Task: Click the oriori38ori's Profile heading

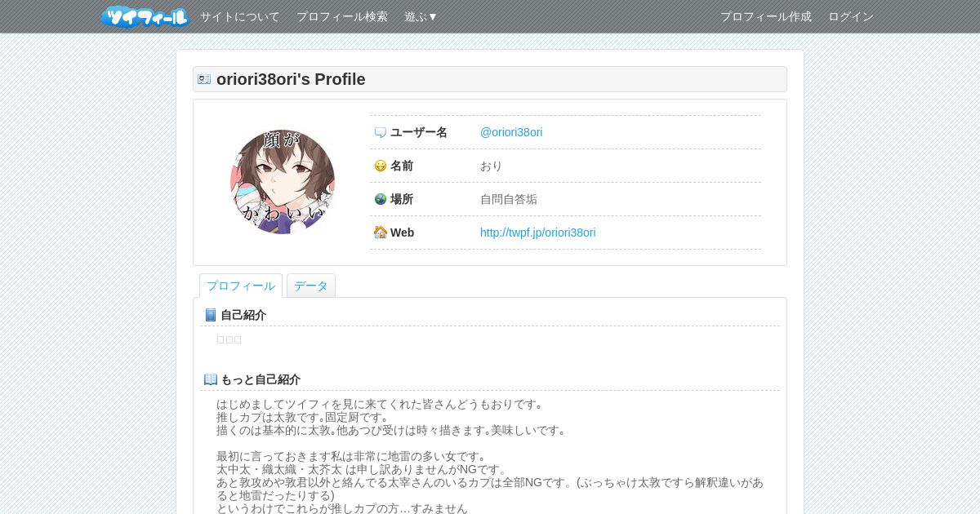Action: (291, 79)
